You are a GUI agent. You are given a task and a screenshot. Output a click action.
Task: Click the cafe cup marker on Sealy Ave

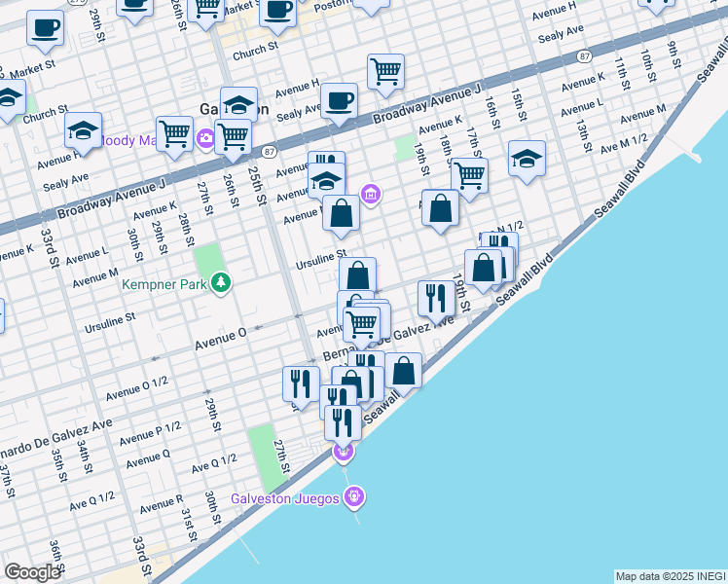click(339, 101)
